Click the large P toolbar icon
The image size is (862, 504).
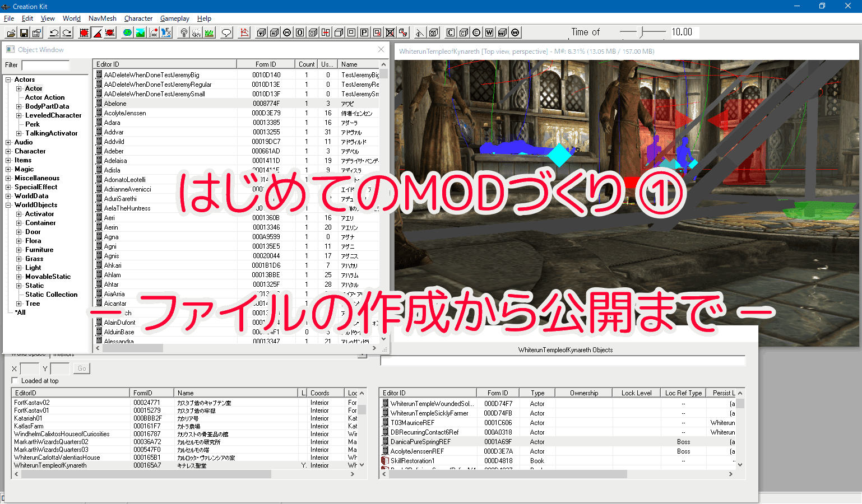pos(364,32)
